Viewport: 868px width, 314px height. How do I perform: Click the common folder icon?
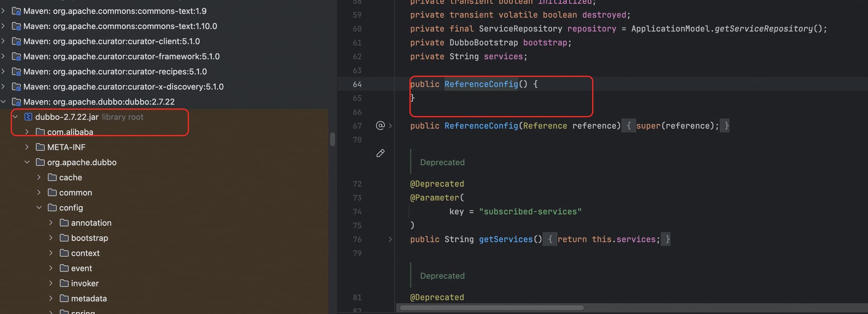click(52, 192)
